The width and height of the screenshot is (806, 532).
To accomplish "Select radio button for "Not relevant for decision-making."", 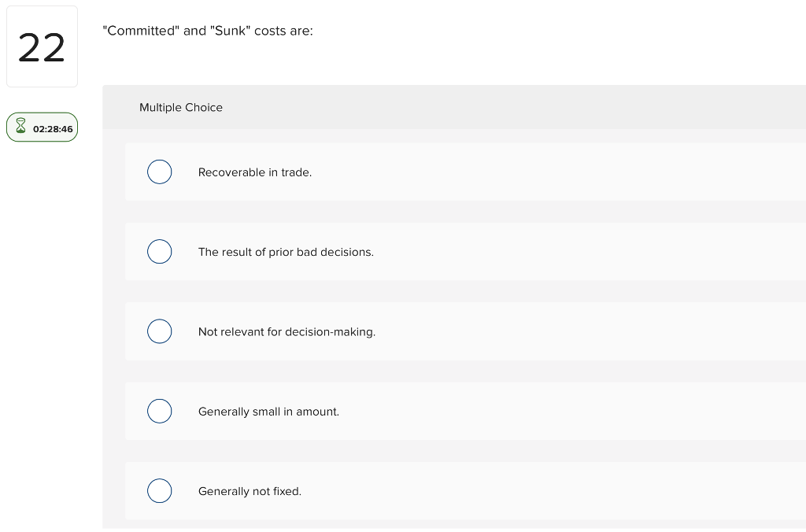I will tap(160, 331).
